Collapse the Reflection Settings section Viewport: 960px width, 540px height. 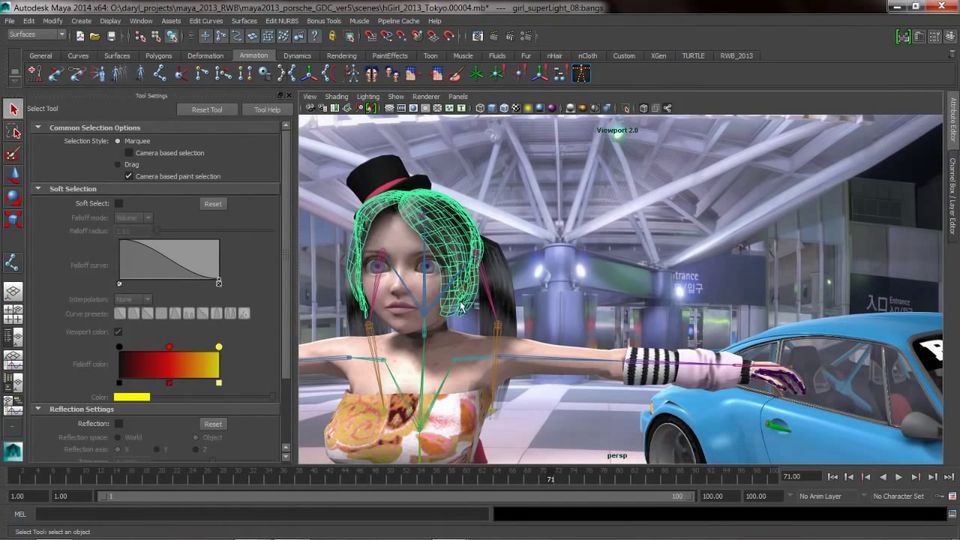(x=39, y=409)
